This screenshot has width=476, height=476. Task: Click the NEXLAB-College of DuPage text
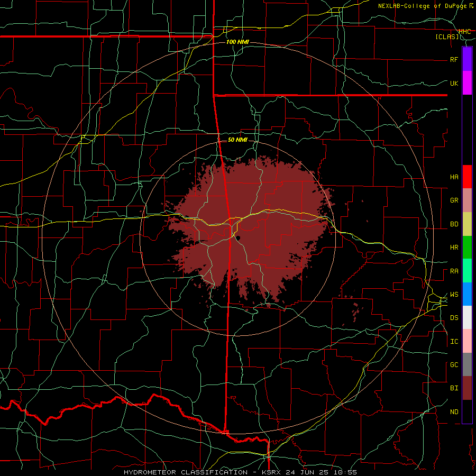click(423, 6)
